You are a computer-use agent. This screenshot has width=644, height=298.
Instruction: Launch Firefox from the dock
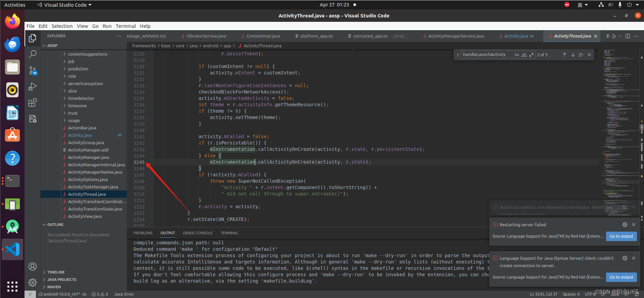point(12,21)
